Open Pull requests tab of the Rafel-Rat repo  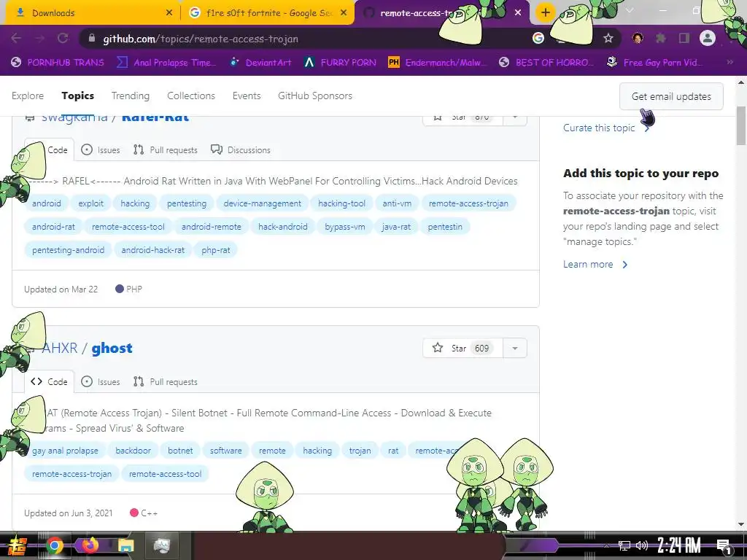(166, 150)
